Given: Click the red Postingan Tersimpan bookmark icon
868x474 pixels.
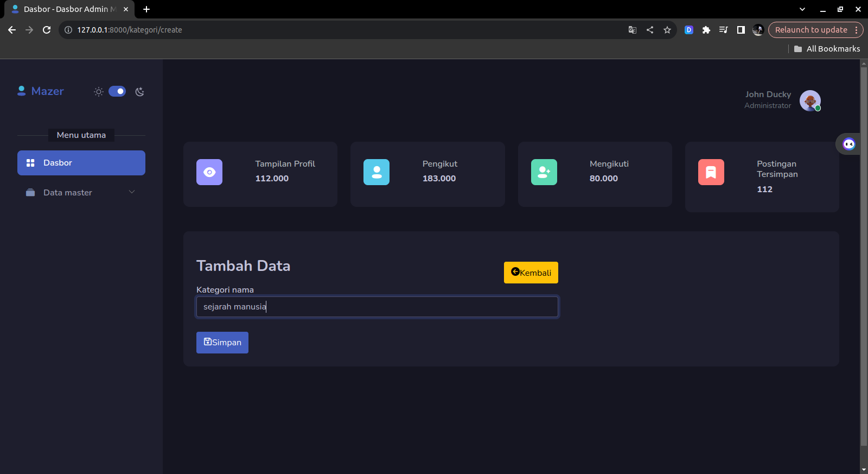Looking at the screenshot, I should [x=711, y=172].
